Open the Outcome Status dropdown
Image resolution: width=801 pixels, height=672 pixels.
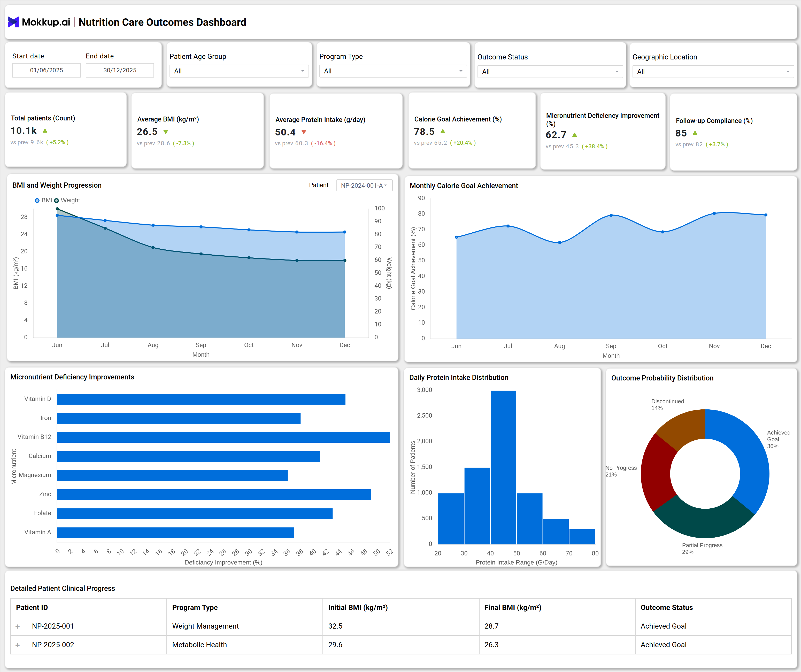(550, 71)
